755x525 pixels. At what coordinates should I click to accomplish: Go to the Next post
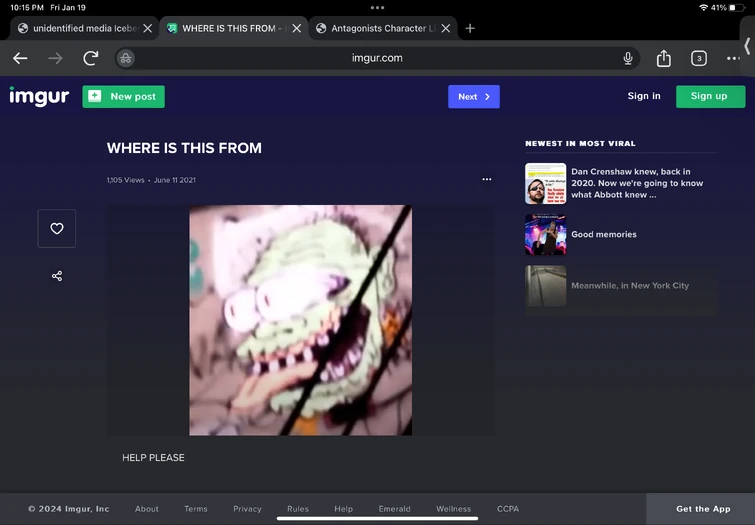click(474, 96)
